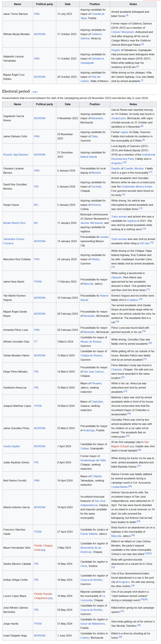This screenshot has width=161, height=644.
Task: Open the Chahuites link in the Position column
Action: (x=97, y=402)
